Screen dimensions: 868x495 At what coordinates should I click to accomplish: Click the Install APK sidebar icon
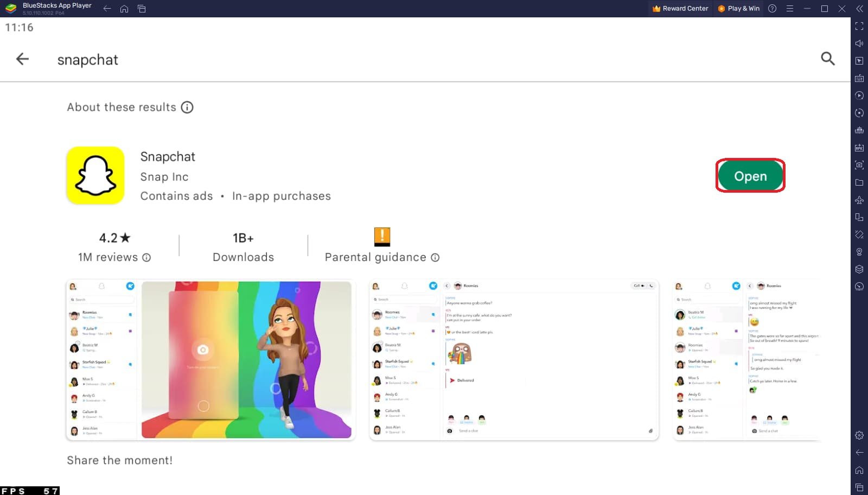[859, 148]
